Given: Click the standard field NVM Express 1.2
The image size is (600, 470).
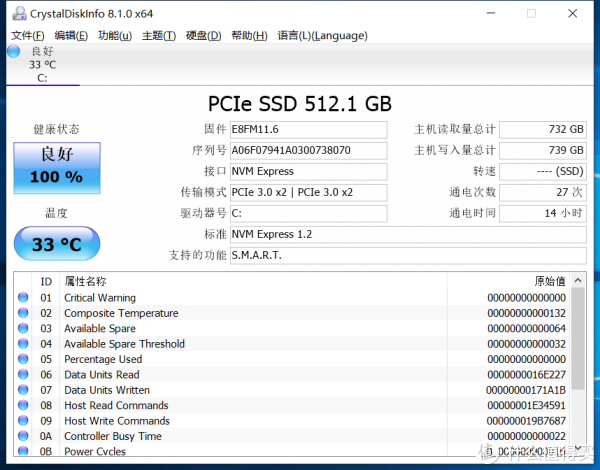Looking at the screenshot, I should click(x=408, y=234).
